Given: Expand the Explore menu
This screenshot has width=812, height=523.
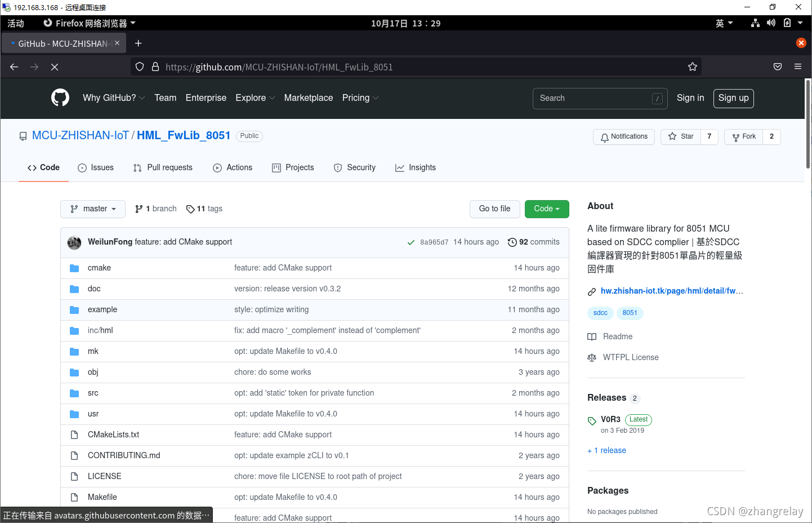Looking at the screenshot, I should coord(255,97).
